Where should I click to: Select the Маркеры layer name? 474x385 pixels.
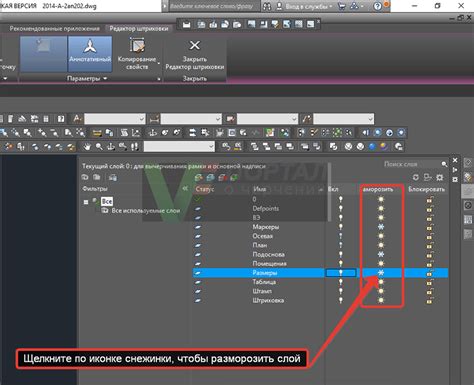coord(266,227)
